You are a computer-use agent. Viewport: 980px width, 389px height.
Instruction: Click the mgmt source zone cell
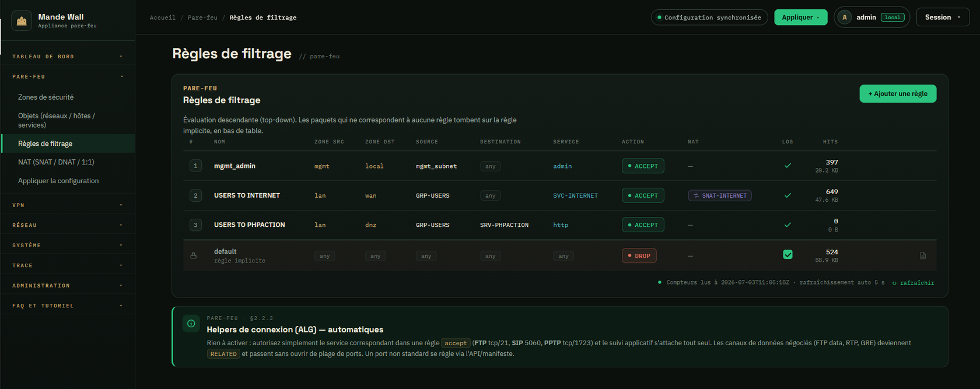pyautogui.click(x=322, y=166)
